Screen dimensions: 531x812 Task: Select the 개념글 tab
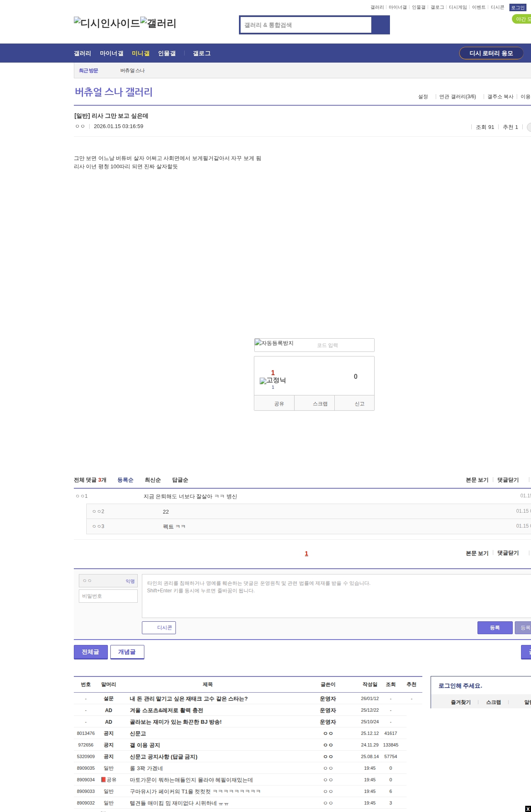[x=127, y=652]
